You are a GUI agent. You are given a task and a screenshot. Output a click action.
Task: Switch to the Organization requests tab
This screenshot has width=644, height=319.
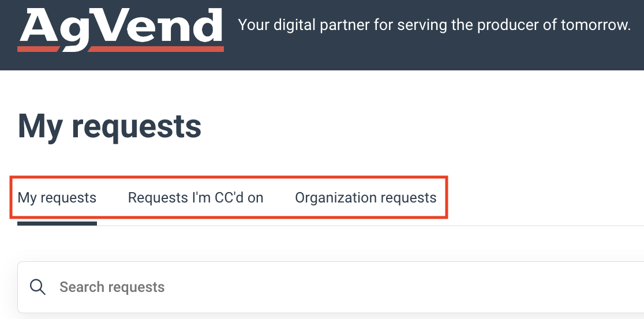pyautogui.click(x=365, y=197)
